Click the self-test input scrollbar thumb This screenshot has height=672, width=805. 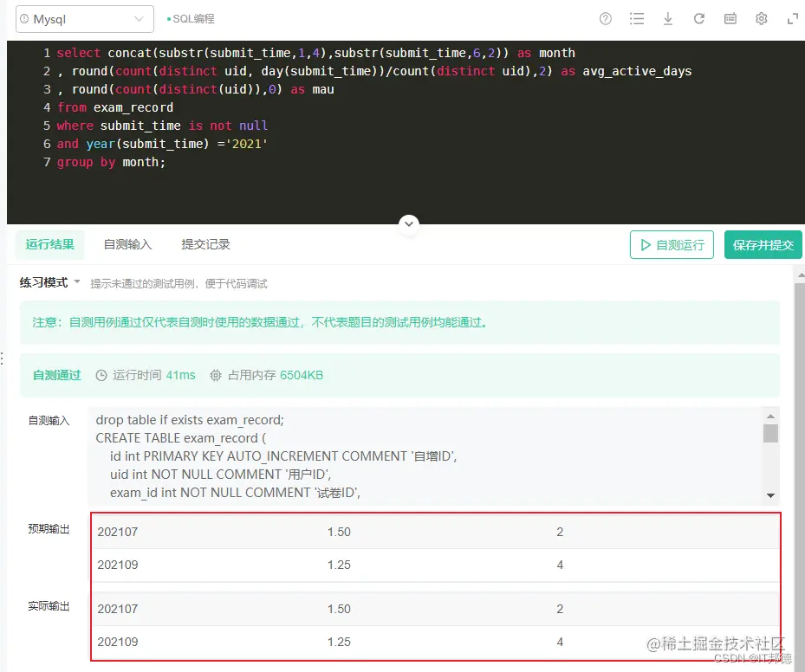tap(770, 433)
